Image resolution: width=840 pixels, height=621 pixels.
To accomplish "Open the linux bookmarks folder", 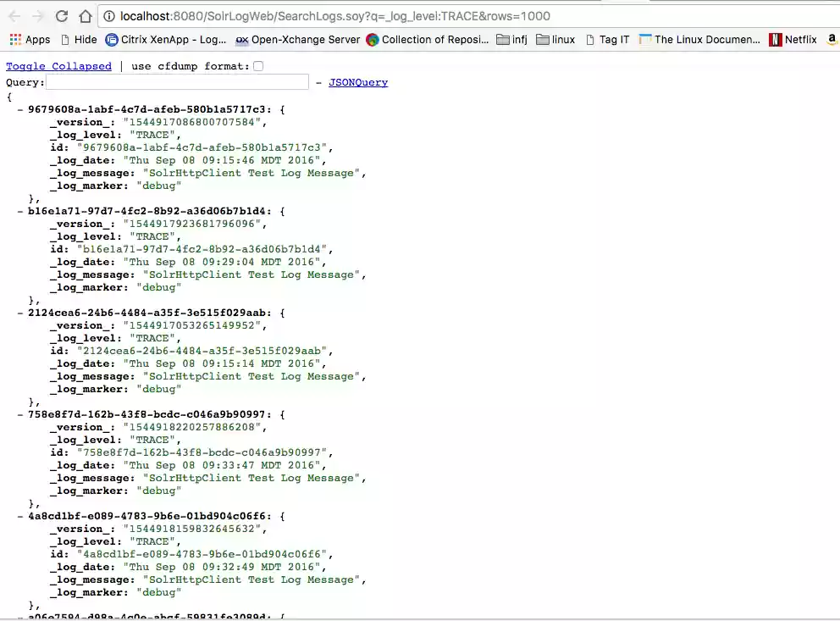I will pyautogui.click(x=555, y=39).
